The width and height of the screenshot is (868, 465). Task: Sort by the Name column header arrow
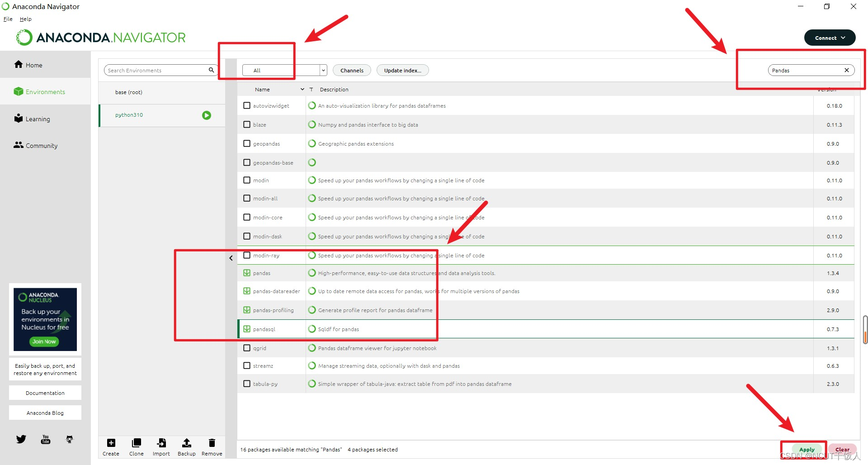click(302, 89)
